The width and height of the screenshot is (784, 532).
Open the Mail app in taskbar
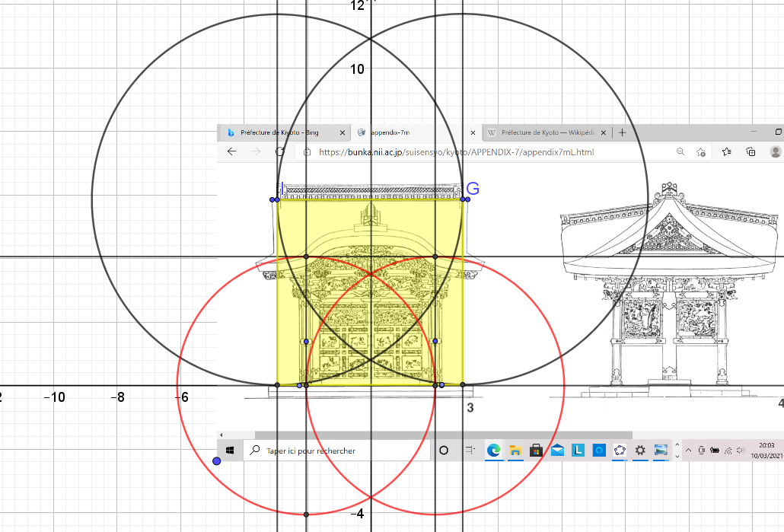click(557, 451)
